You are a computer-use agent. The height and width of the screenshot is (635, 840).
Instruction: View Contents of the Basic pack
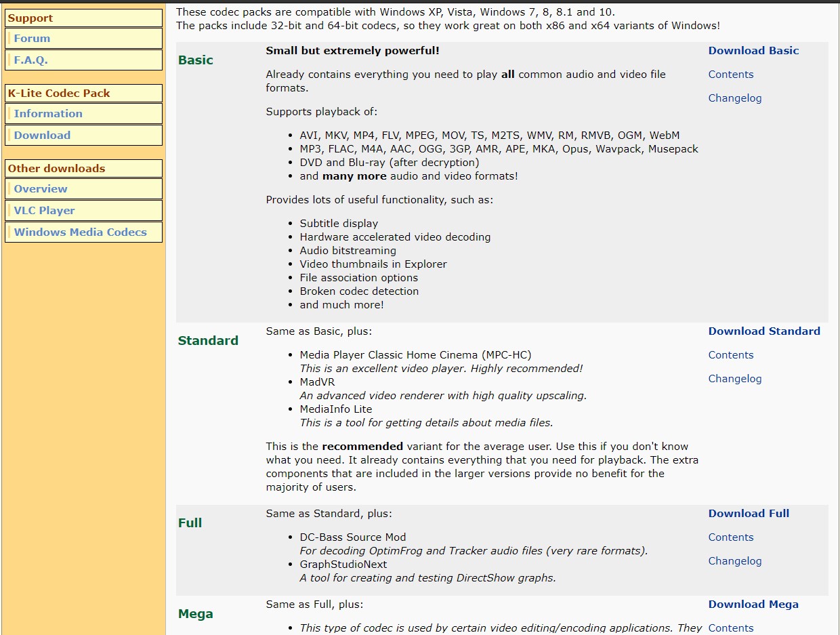click(x=731, y=75)
